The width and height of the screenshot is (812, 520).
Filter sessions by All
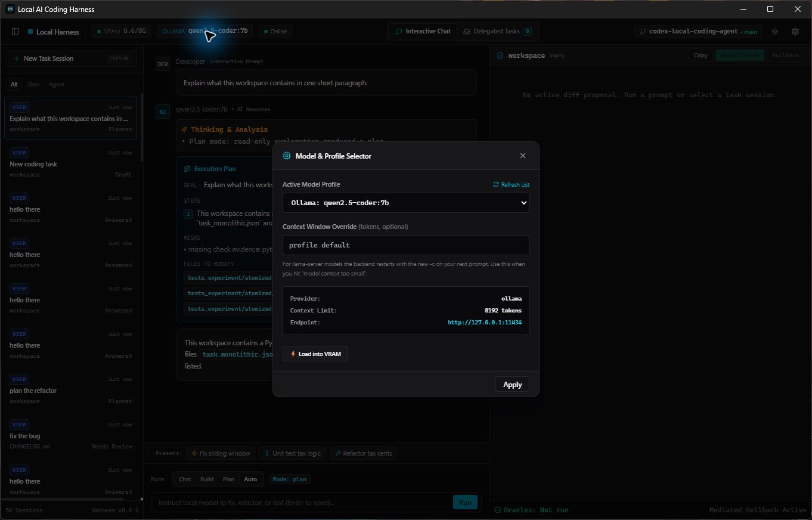click(x=14, y=84)
